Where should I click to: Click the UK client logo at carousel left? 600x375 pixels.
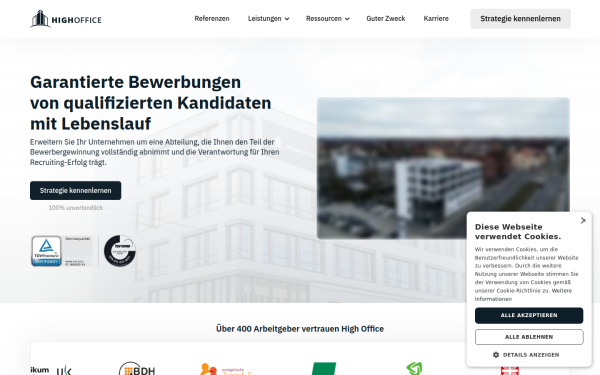(x=64, y=370)
